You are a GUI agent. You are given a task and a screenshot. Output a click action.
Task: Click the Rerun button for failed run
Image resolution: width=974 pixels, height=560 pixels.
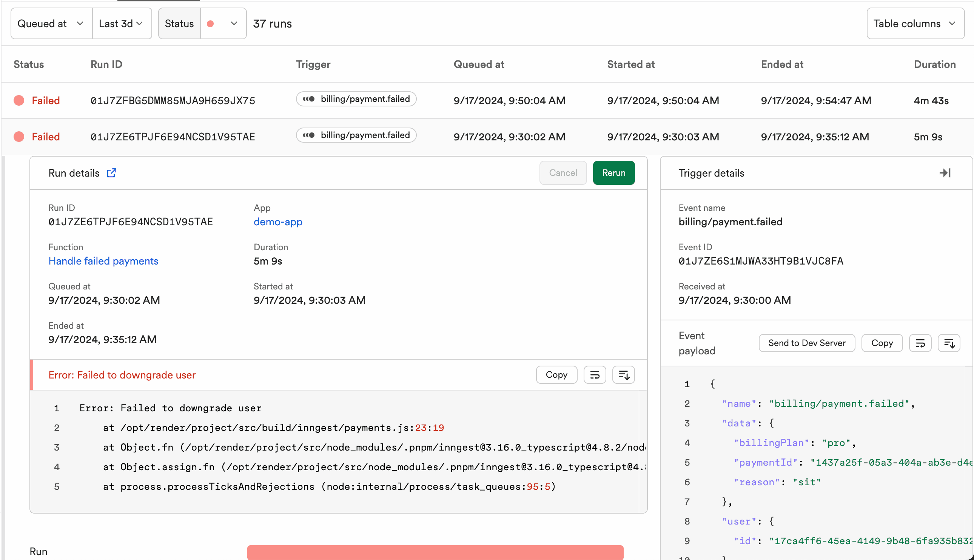point(613,172)
